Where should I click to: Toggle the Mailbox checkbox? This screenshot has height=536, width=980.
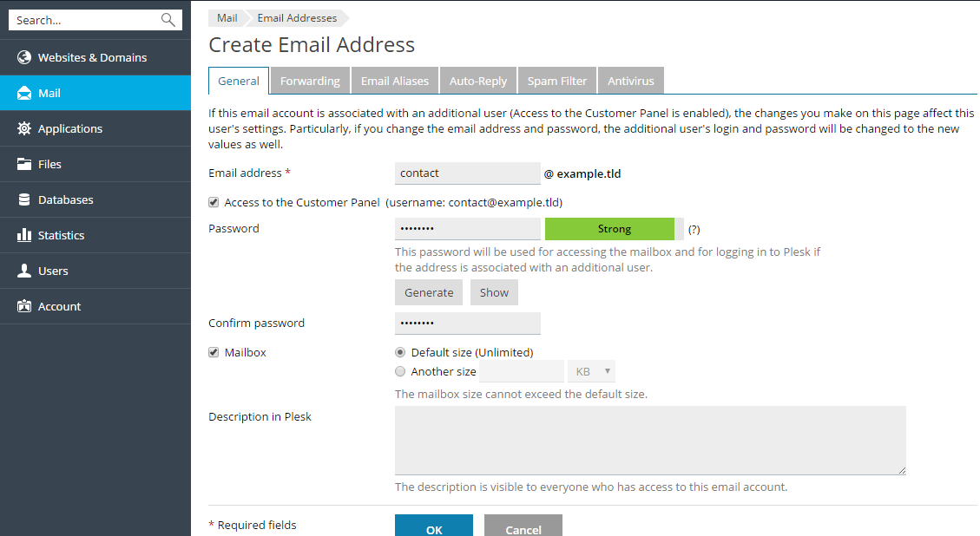[x=214, y=353]
